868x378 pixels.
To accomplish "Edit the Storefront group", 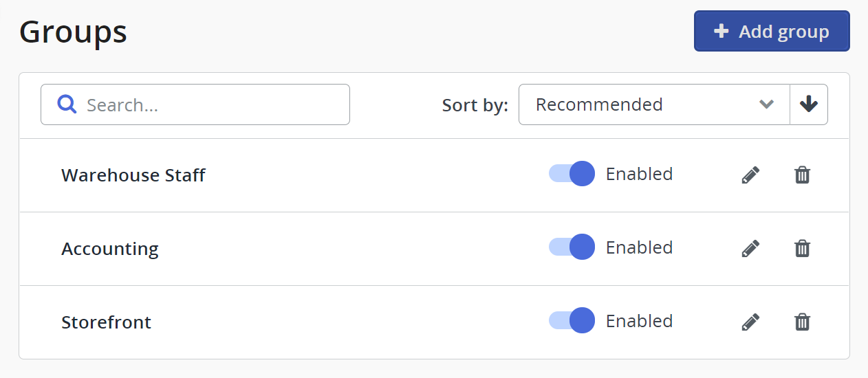I will 750,322.
